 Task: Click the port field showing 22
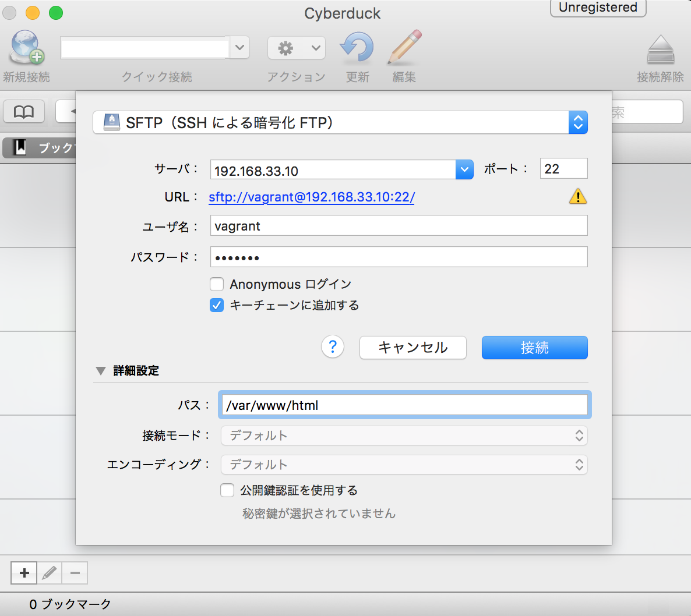click(563, 168)
